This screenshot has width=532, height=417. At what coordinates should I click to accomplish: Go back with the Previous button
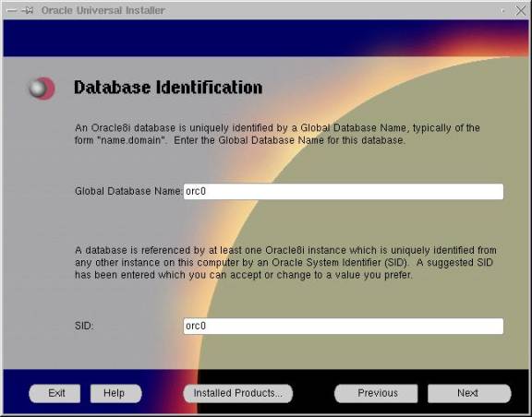[x=376, y=393]
